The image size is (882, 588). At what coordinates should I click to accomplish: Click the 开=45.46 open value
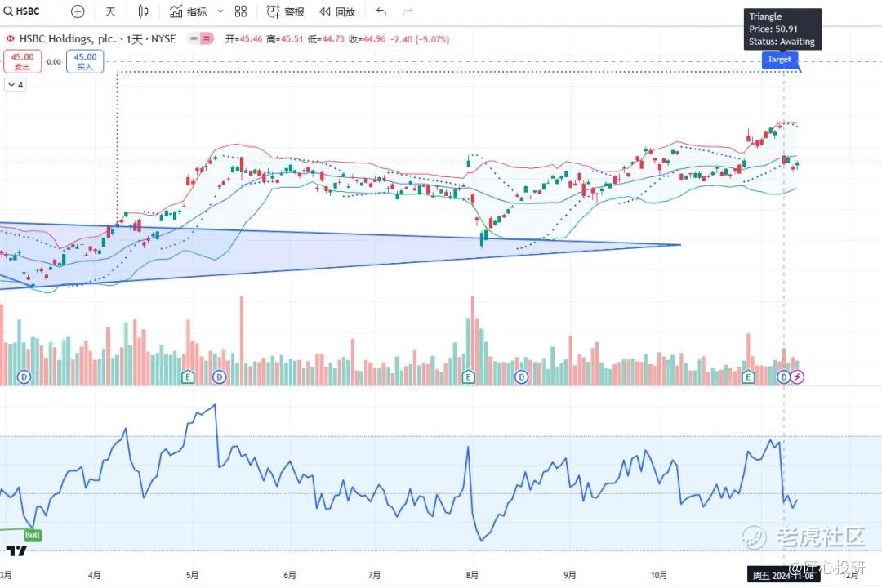coord(243,39)
